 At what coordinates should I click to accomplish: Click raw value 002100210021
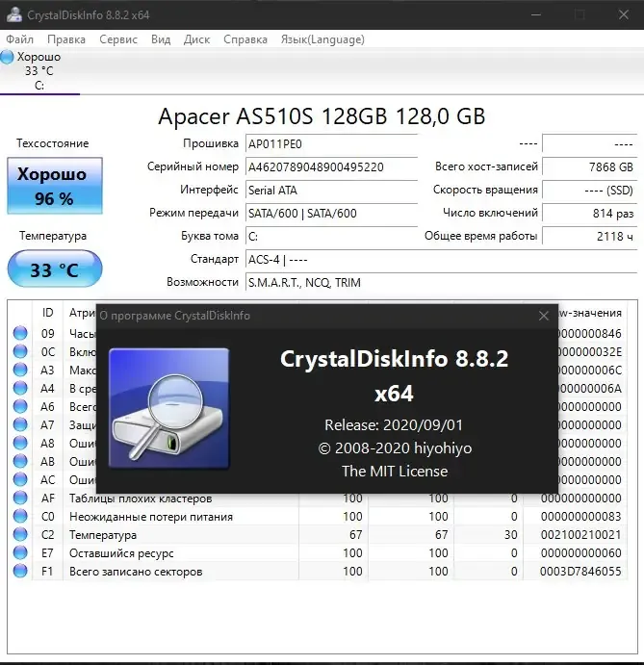[x=580, y=535]
